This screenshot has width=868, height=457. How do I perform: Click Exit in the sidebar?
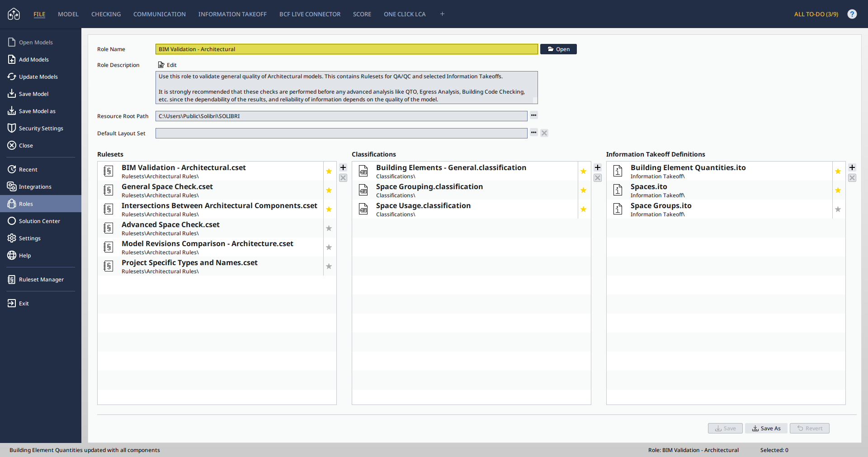41,304
